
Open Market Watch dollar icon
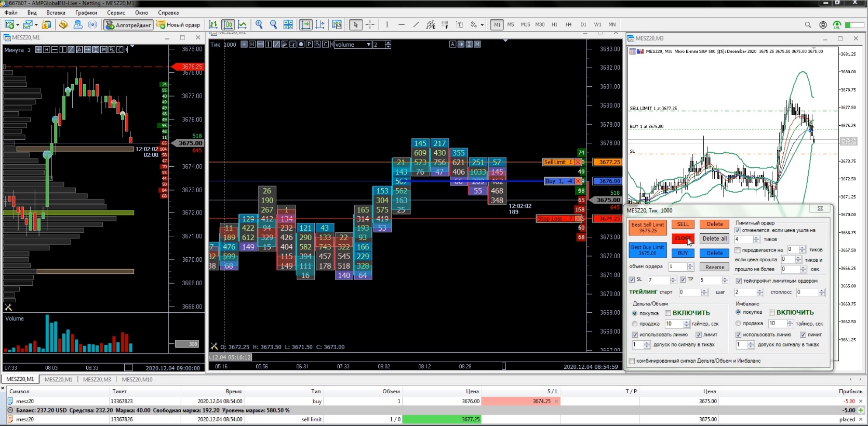pyautogui.click(x=46, y=24)
